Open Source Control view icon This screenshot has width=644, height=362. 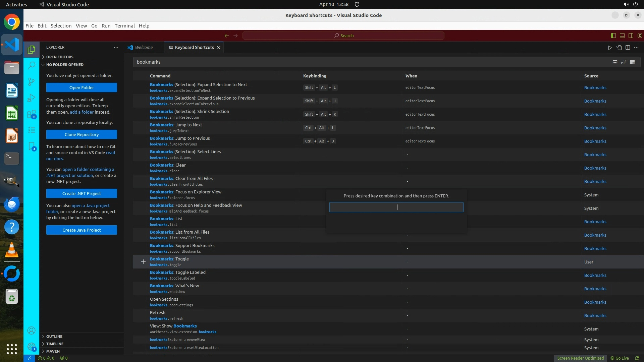click(x=31, y=81)
